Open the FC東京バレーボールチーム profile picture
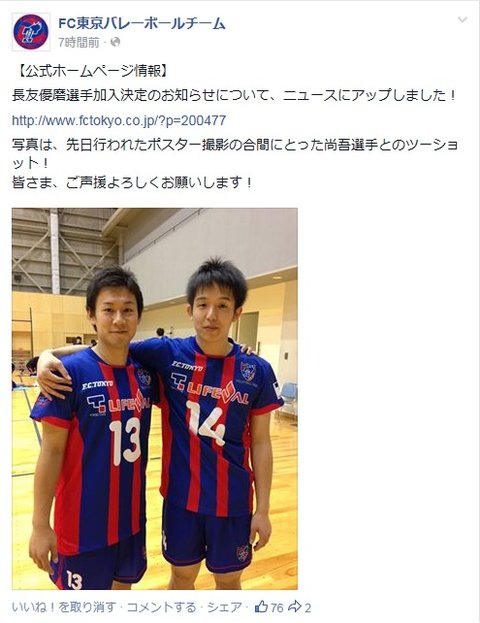Viewport: 480px width, 623px height. point(31,32)
